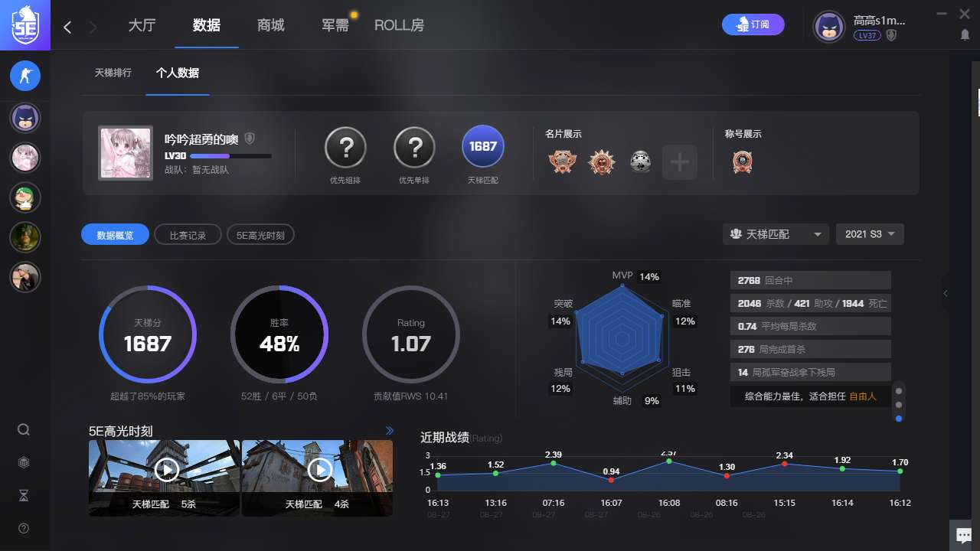Select the second stats page dot

click(899, 404)
